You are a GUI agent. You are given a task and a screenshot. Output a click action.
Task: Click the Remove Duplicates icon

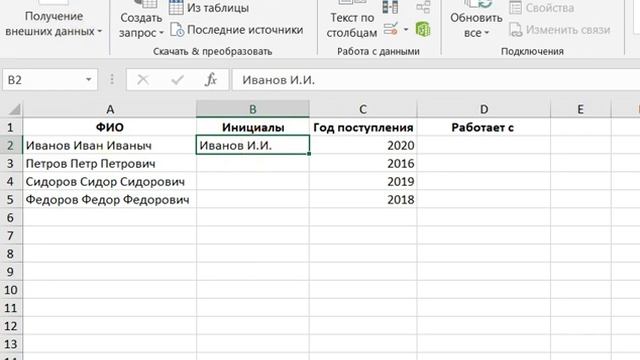pyautogui.click(x=390, y=7)
